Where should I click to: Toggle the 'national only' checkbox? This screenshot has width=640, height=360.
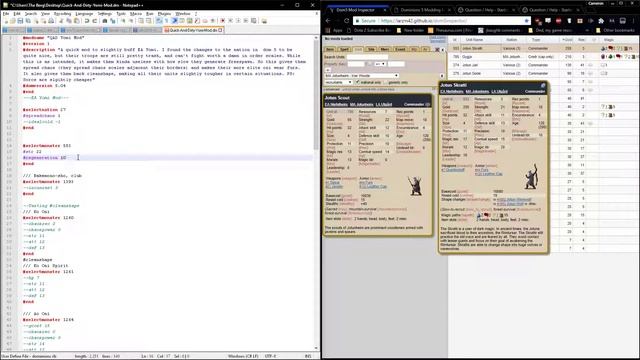pos(358,82)
